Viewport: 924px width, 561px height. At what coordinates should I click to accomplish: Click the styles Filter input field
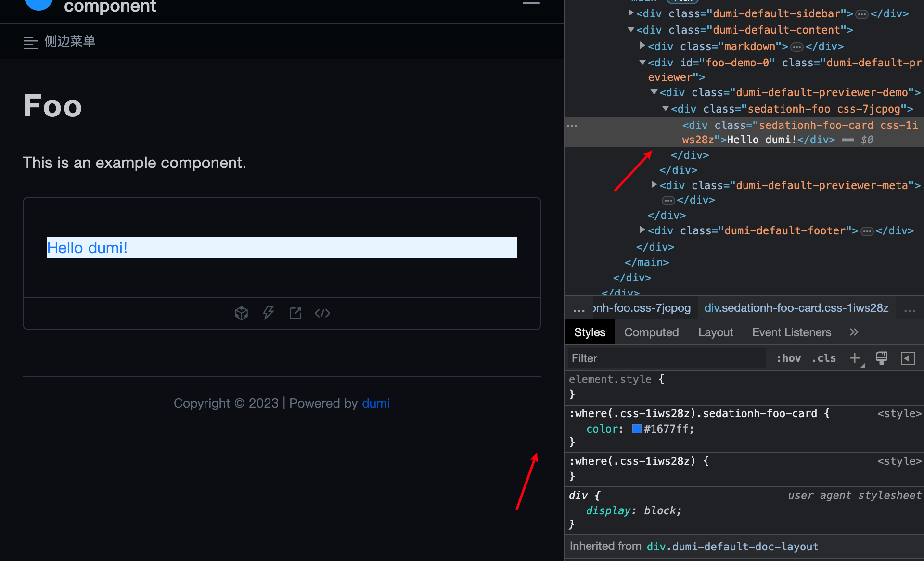coord(667,358)
